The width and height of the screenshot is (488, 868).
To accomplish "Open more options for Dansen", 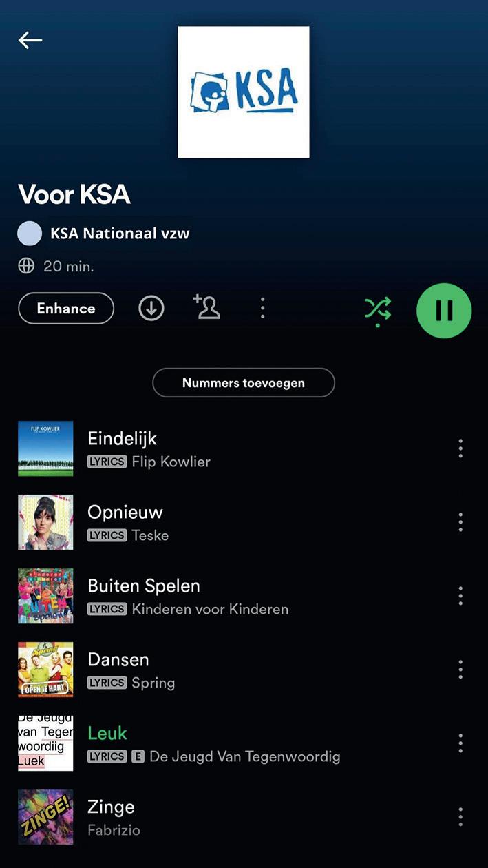I will pos(460,670).
